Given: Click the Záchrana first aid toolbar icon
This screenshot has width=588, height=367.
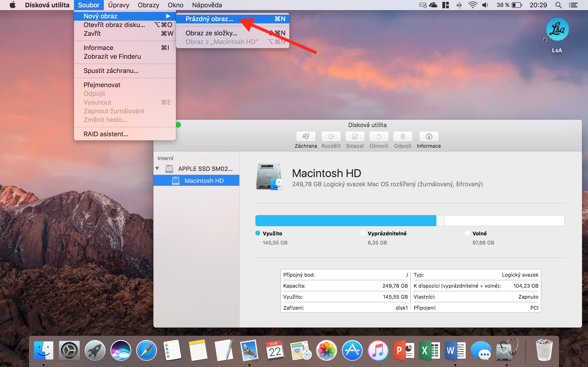Looking at the screenshot, I should click(x=306, y=137).
